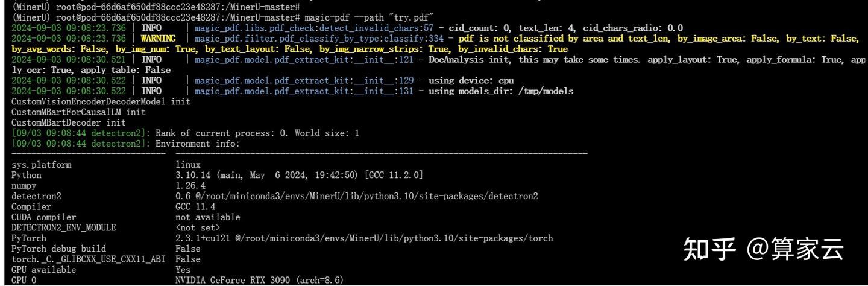This screenshot has height=286, width=868.
Task: Click the PyTorch 2.3.1+cu121 torch path
Action: tap(364, 238)
